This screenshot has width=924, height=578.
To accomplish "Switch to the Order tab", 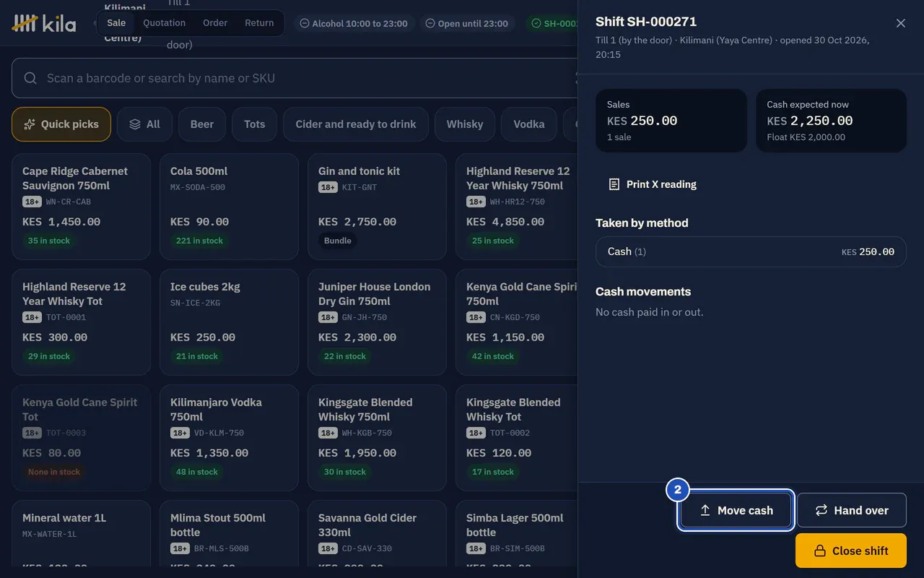I will (215, 22).
